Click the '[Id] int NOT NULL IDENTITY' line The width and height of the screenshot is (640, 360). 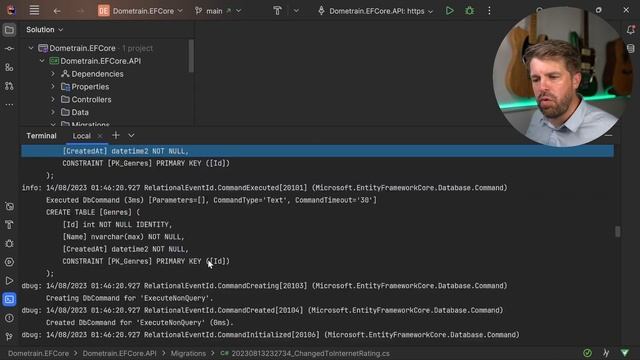tap(117, 224)
